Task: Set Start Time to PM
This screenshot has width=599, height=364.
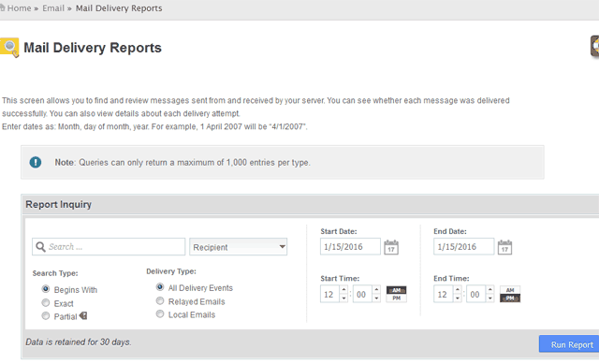Action: (397, 298)
